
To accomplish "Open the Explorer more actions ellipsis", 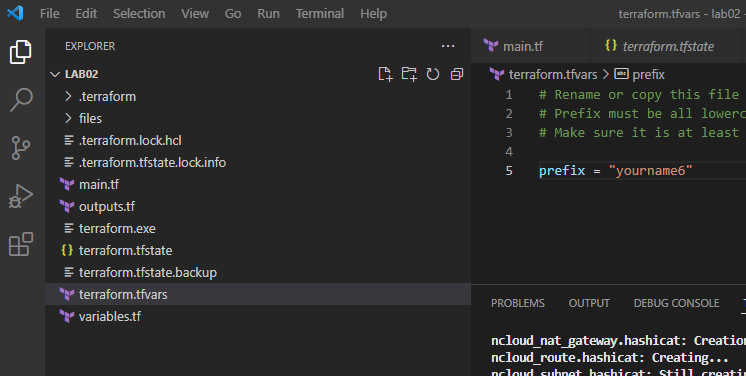I will coord(448,46).
